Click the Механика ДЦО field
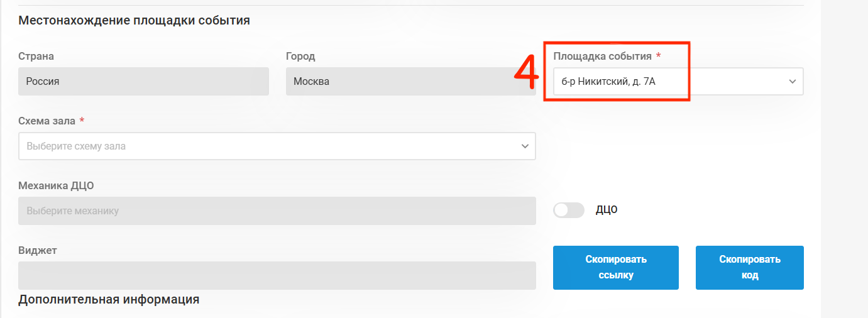This screenshot has width=868, height=318. pyautogui.click(x=277, y=211)
